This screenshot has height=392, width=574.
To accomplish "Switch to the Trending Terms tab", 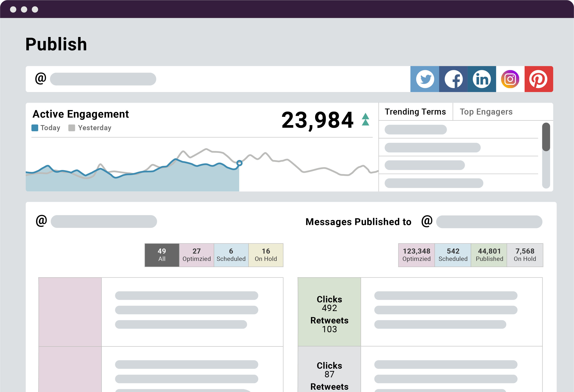I will click(415, 112).
